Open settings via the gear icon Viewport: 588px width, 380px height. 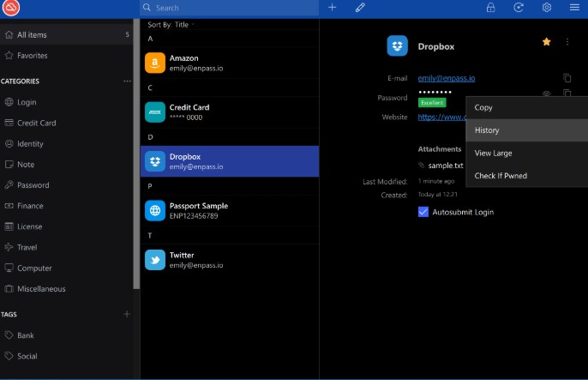(x=546, y=8)
